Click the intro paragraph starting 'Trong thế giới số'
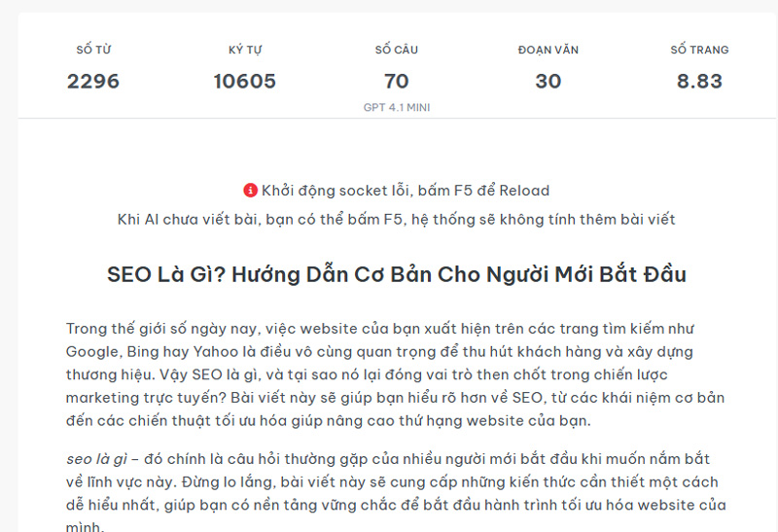This screenshot has height=532, width=778. [380, 328]
